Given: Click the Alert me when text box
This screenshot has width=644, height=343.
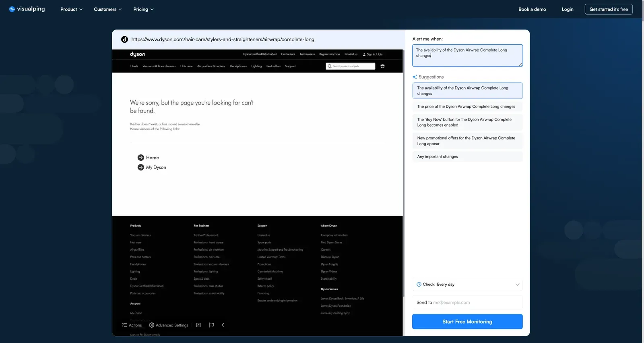Looking at the screenshot, I should [x=467, y=56].
